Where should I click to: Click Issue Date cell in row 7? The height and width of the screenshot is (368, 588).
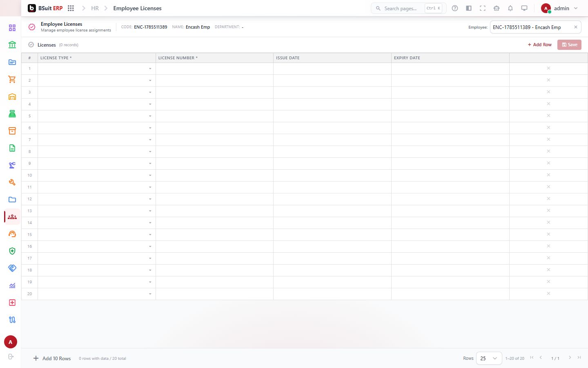[x=332, y=140]
